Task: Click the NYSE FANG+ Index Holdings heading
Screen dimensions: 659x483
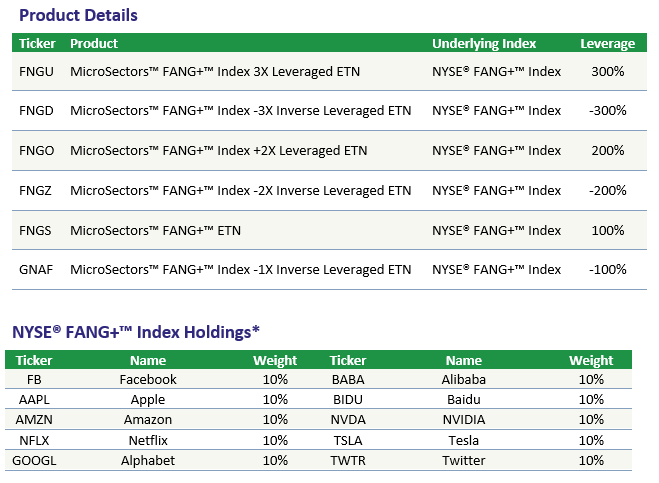Action: coord(136,332)
